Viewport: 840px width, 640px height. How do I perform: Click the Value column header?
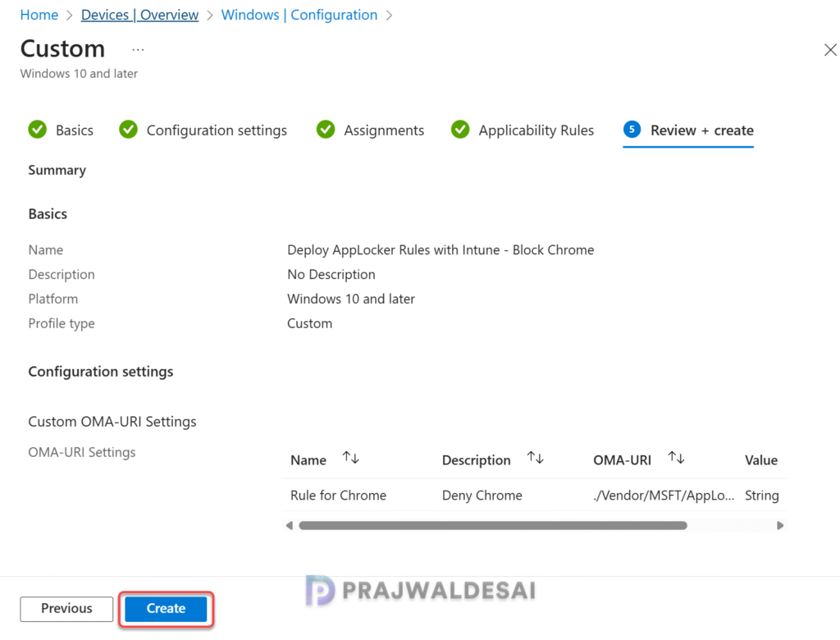coord(760,460)
